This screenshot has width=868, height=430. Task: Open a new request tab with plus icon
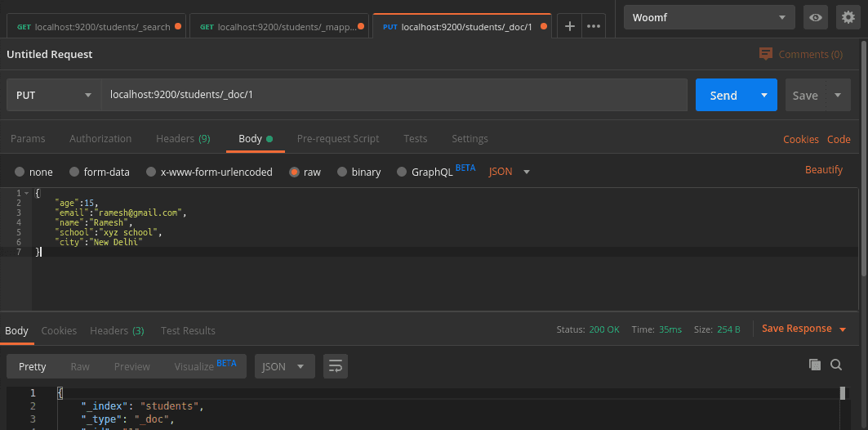[x=570, y=26]
